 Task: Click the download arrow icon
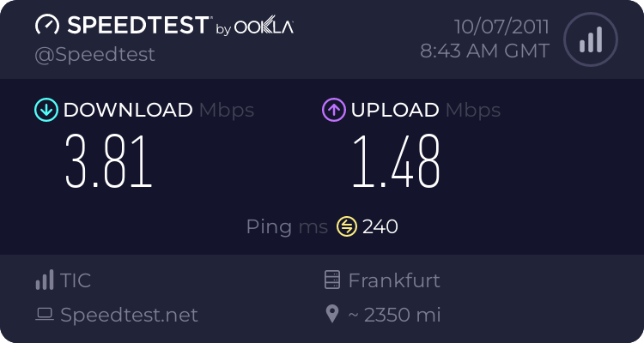click(45, 110)
